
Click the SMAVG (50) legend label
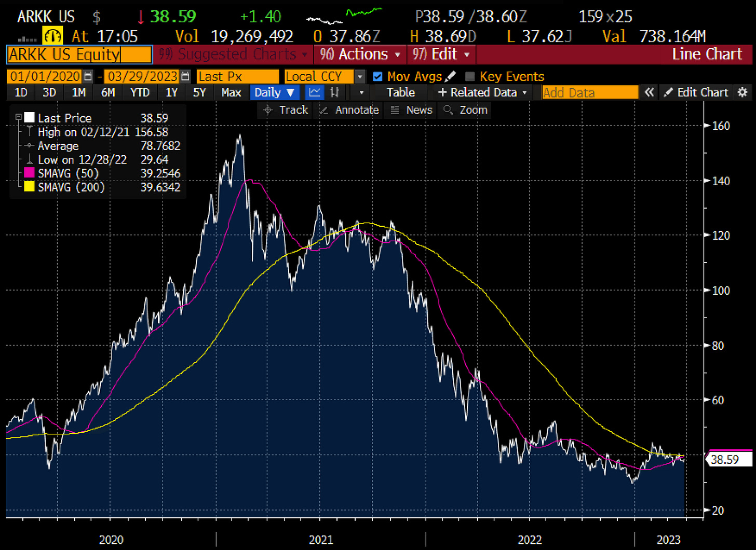point(68,173)
